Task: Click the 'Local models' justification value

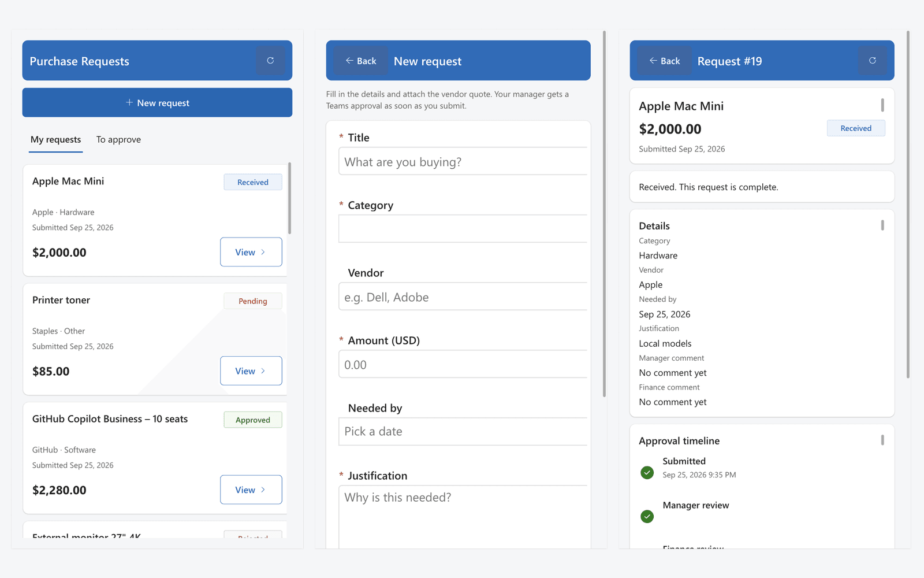Action: [x=665, y=343]
